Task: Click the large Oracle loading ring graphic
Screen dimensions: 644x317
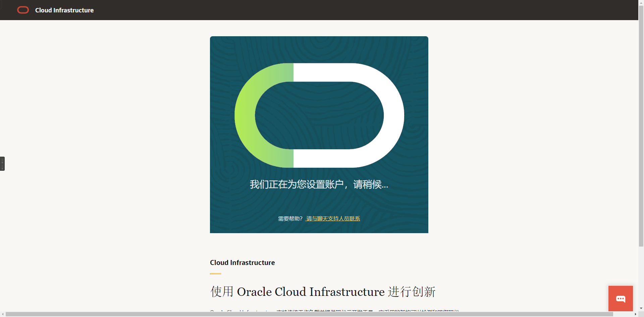Action: [319, 115]
